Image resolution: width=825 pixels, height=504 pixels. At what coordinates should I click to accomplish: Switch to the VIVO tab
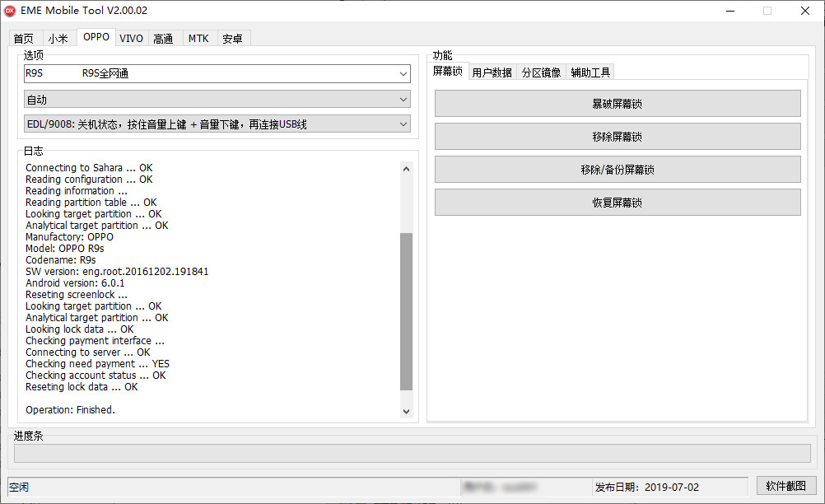point(131,39)
